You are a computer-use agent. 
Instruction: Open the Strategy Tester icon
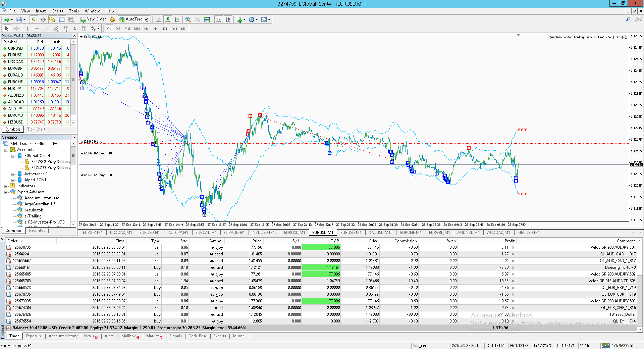(x=71, y=19)
